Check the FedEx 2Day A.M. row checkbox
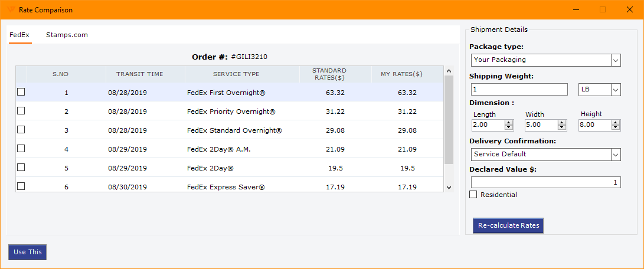This screenshot has width=644, height=269. [21, 148]
